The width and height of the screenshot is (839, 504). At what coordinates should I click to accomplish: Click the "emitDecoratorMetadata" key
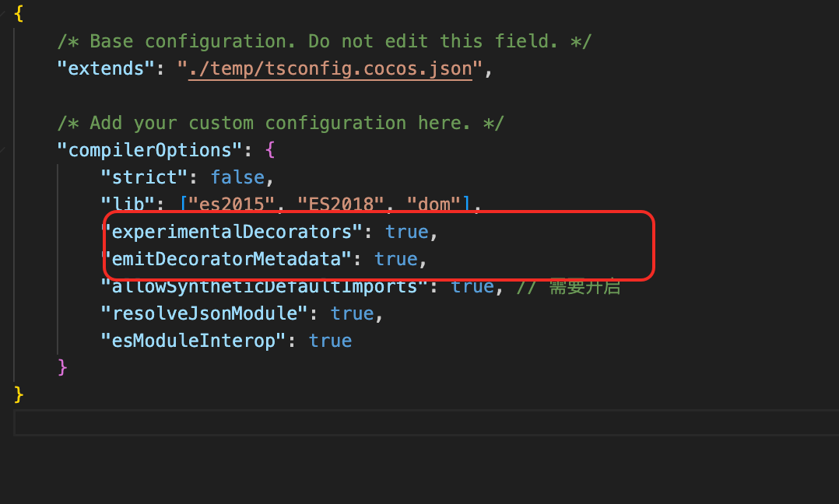click(226, 259)
